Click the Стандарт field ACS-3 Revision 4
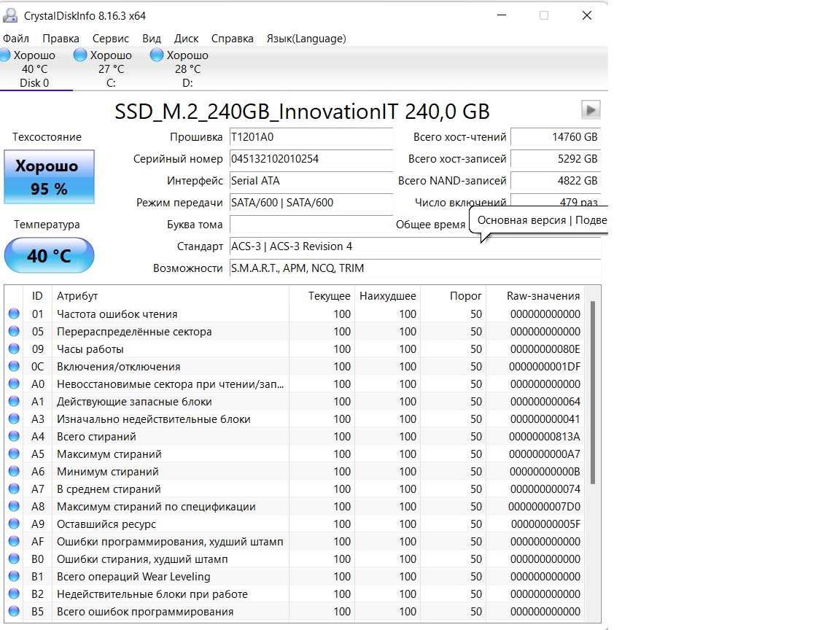 coord(415,246)
